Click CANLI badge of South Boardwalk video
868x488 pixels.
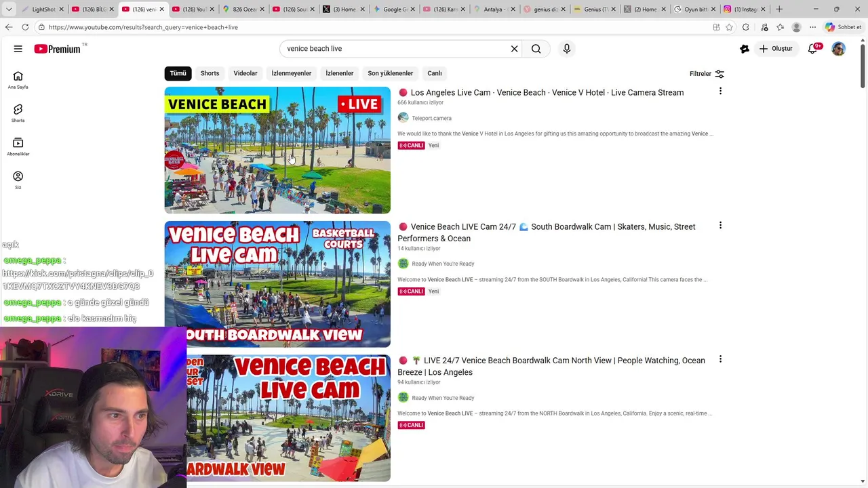(412, 291)
